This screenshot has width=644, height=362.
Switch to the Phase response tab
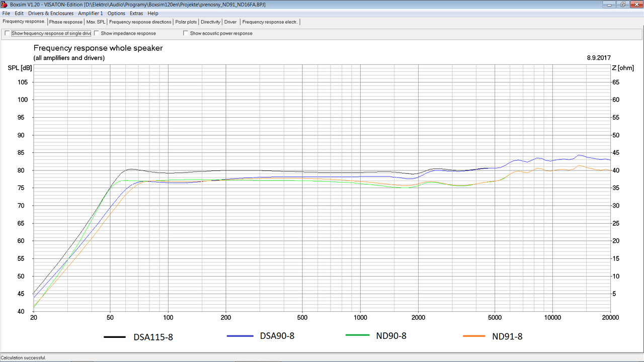point(65,22)
